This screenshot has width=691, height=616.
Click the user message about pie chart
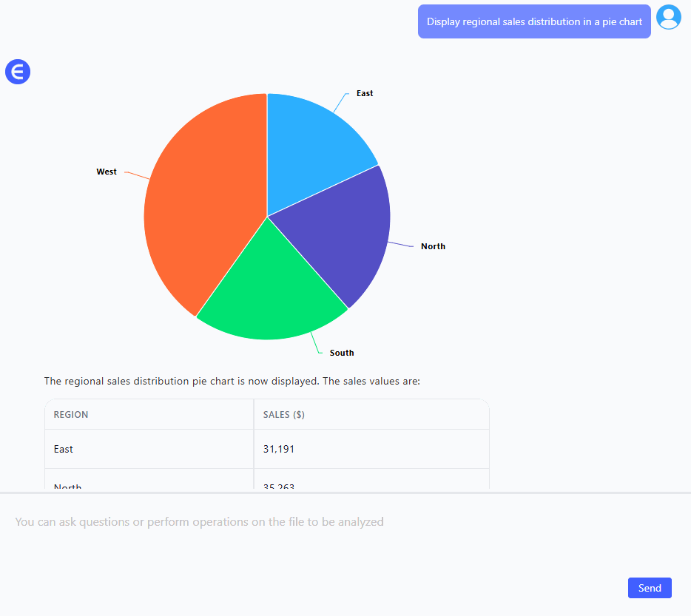pos(534,21)
